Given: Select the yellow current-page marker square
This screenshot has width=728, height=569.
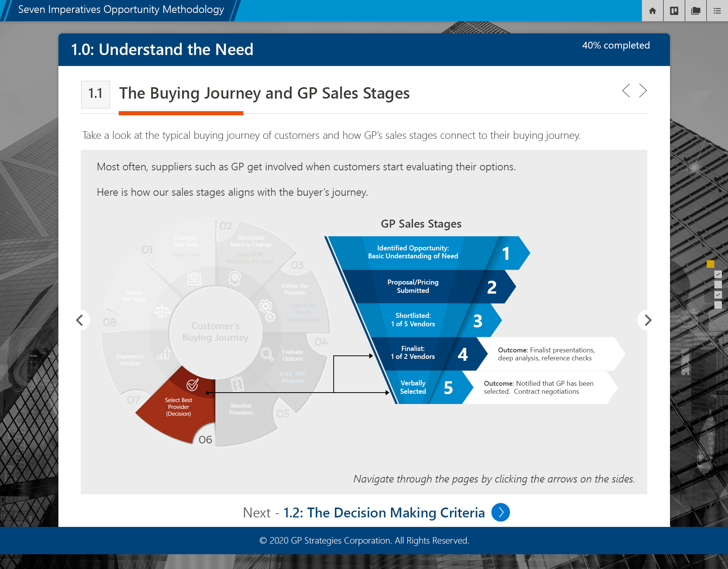Looking at the screenshot, I should tap(711, 264).
